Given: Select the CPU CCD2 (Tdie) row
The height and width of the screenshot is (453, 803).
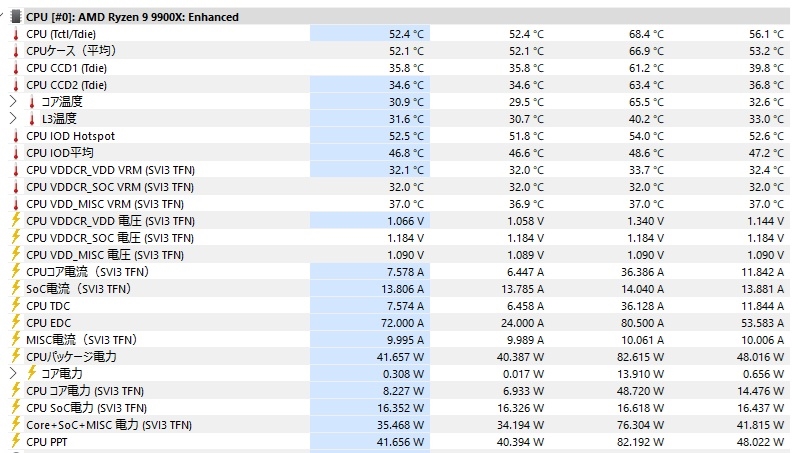Looking at the screenshot, I should click(x=66, y=85).
